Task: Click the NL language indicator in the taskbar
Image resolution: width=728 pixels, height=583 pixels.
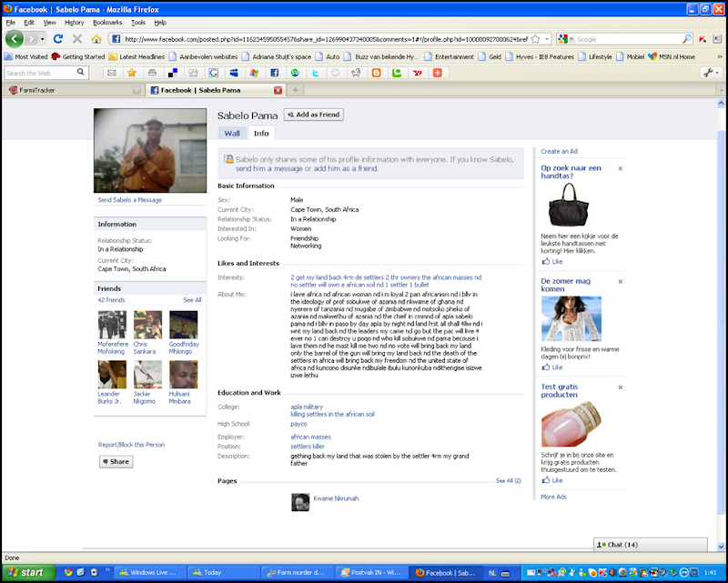Action: [491, 573]
